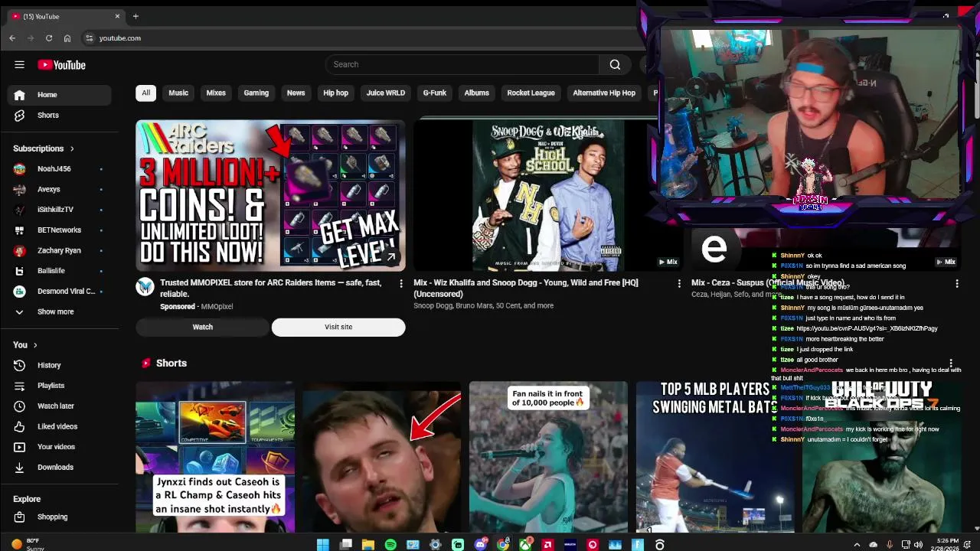The image size is (980, 551).
Task: Open Downloads in the sidebar
Action: tap(60, 468)
